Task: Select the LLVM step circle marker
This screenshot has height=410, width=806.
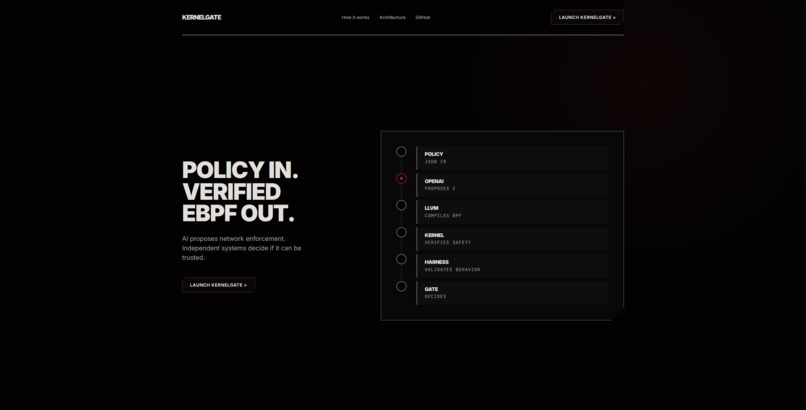Action: (401, 206)
